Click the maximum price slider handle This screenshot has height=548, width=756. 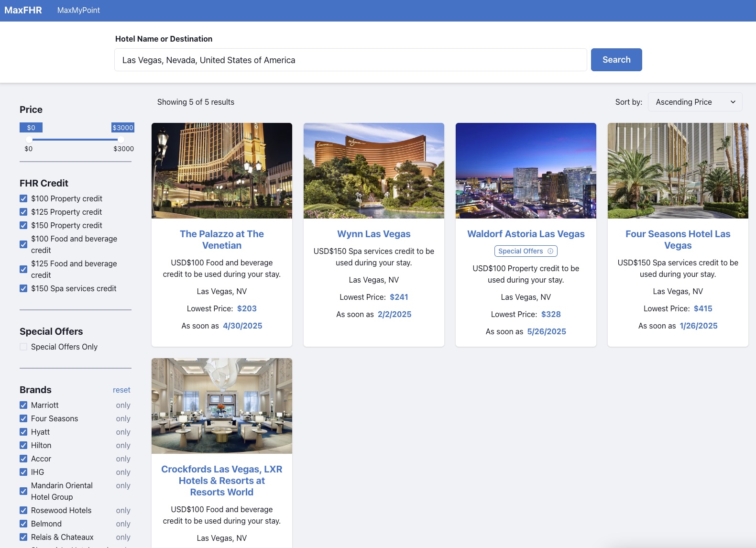(x=121, y=140)
